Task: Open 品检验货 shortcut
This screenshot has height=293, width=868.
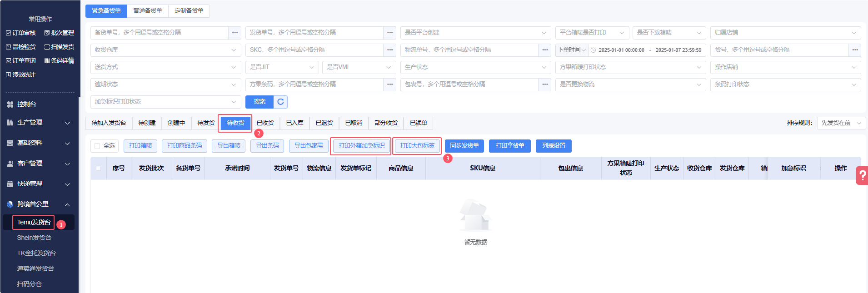Action: click(20, 47)
